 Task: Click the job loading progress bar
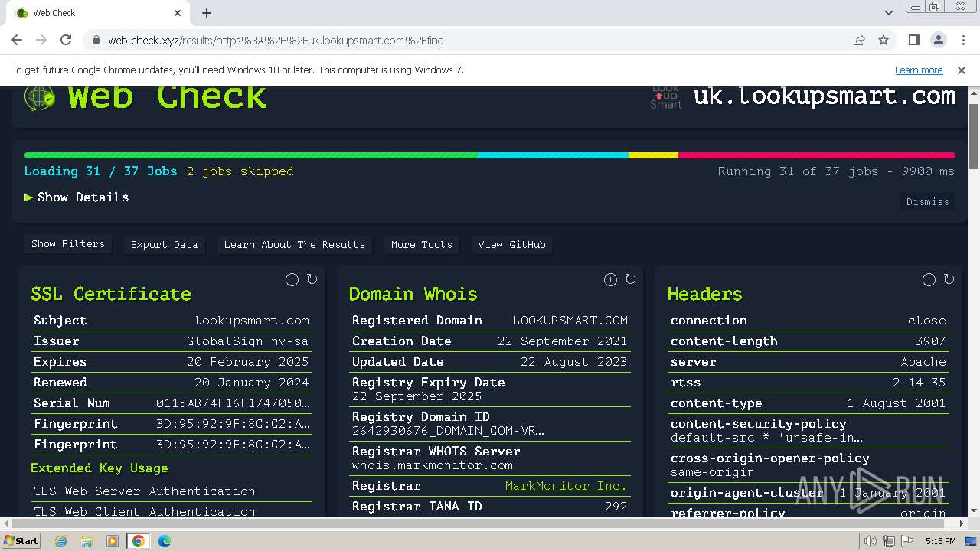click(x=490, y=155)
